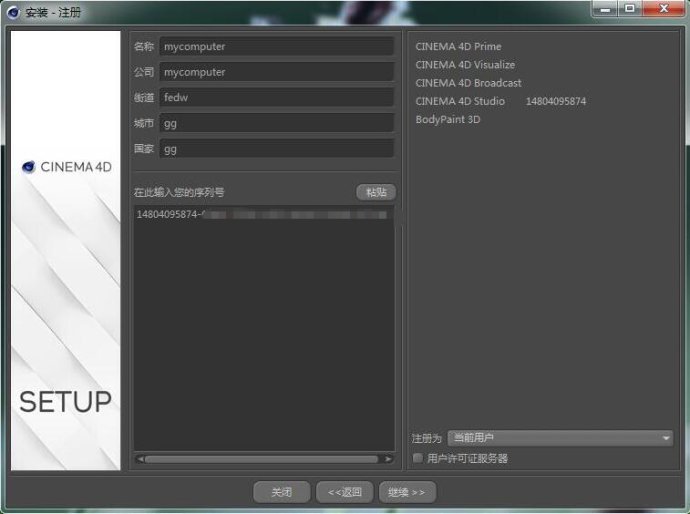Click the 粘贴 paste button

[376, 192]
